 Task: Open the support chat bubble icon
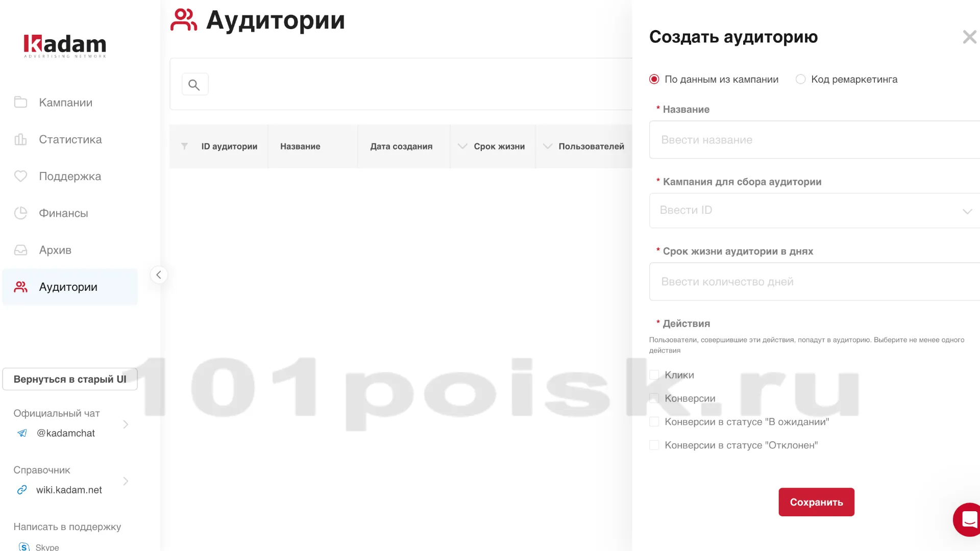[968, 519]
